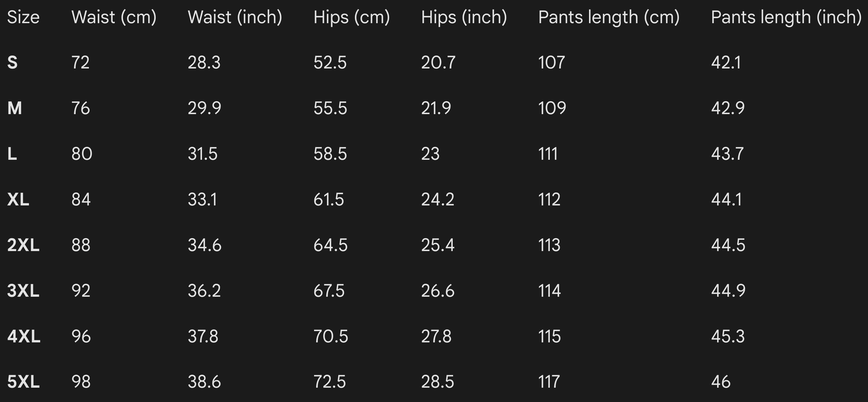Click pants length 117 in 5XL row

coord(549,382)
